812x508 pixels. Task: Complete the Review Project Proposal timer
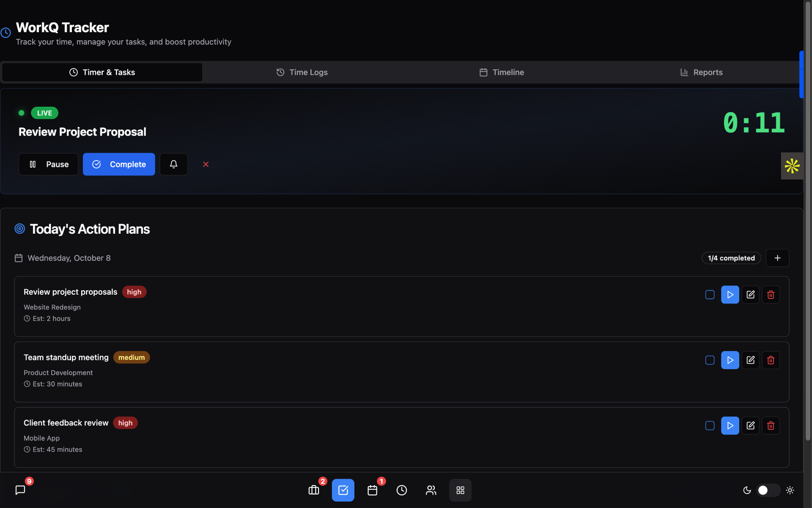tap(119, 164)
